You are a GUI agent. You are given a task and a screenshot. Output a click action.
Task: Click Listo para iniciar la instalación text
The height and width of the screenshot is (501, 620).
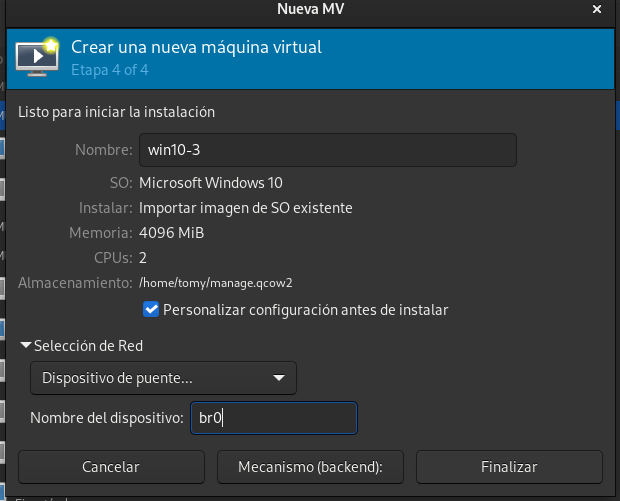click(x=116, y=112)
